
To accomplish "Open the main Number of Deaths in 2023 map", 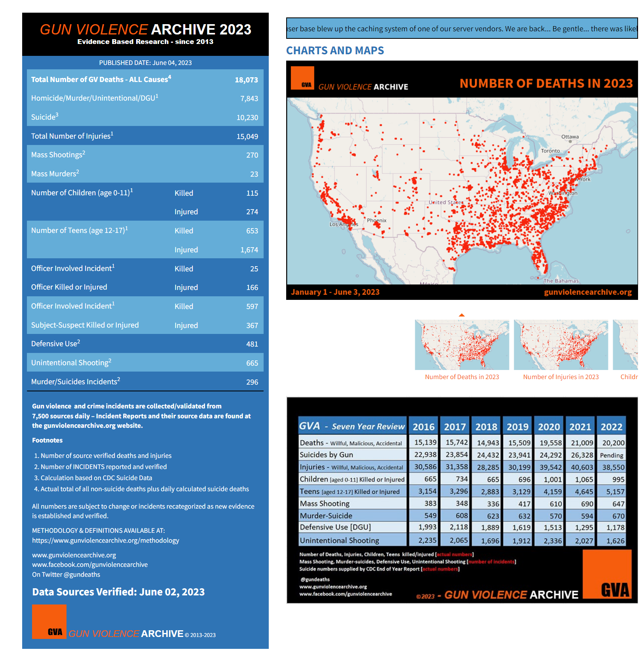I will pyautogui.click(x=462, y=180).
